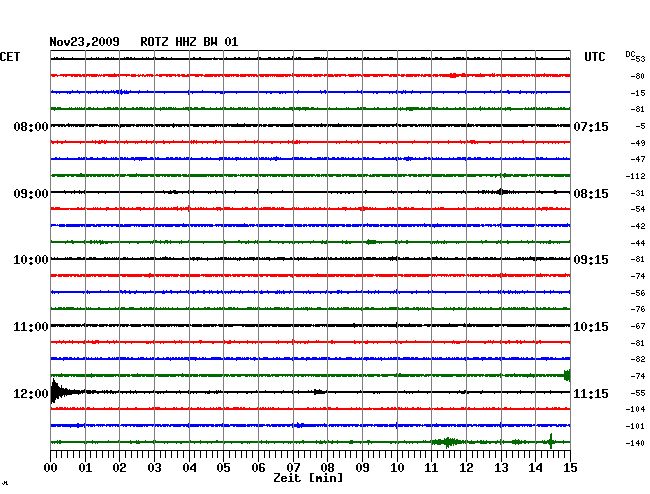Screen dimensions: 650x494
Task: Click the DC value -101
Action: point(635,426)
